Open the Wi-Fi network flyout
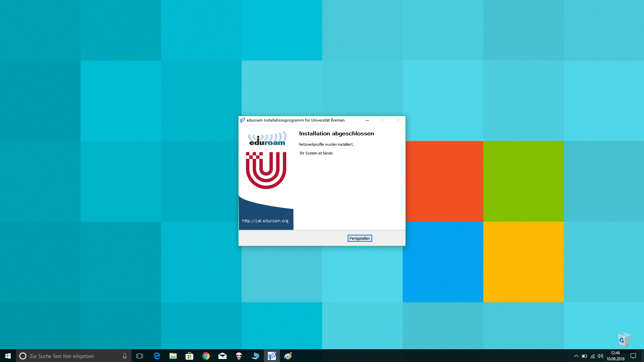The width and height of the screenshot is (644, 362). (x=593, y=356)
